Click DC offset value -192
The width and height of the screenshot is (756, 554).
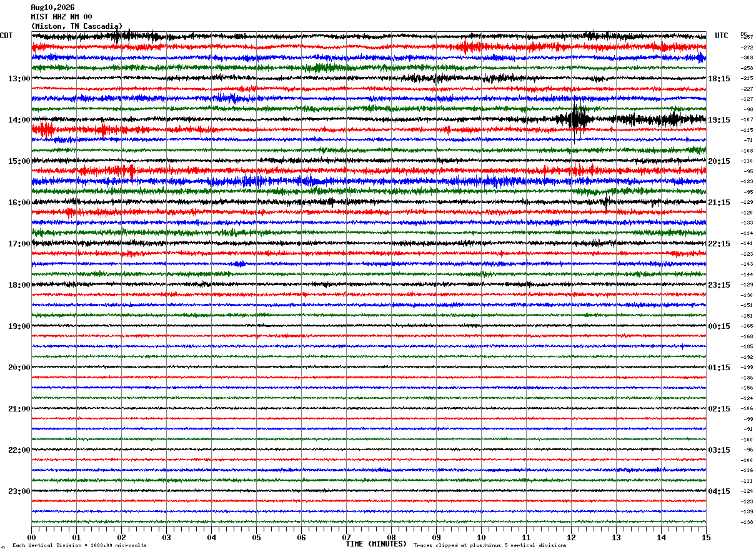coord(747,357)
